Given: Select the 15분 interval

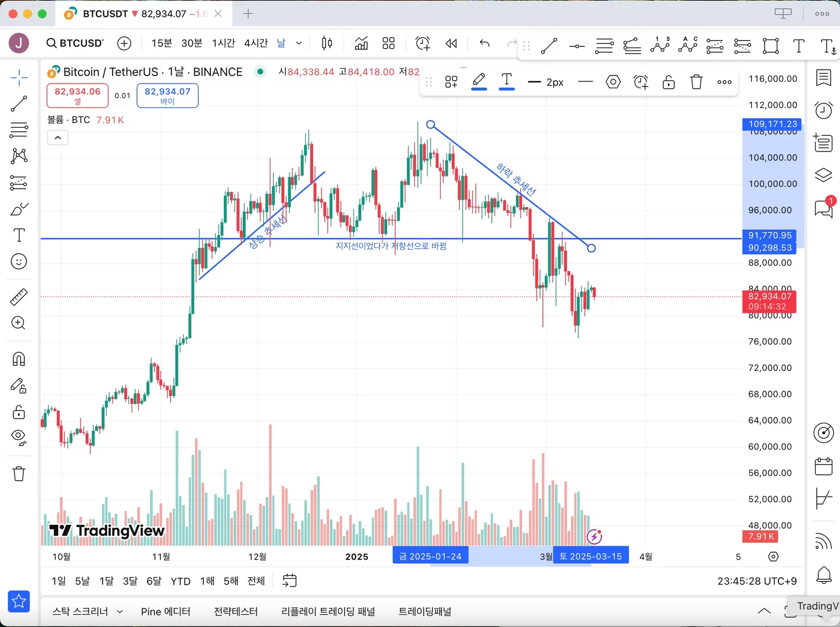Looking at the screenshot, I should [x=162, y=44].
